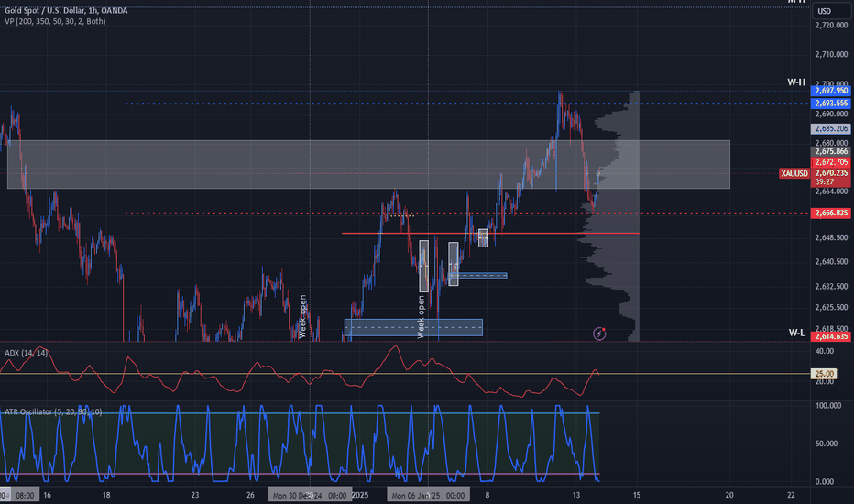Click the 2,672.705 red price label

[x=830, y=162]
